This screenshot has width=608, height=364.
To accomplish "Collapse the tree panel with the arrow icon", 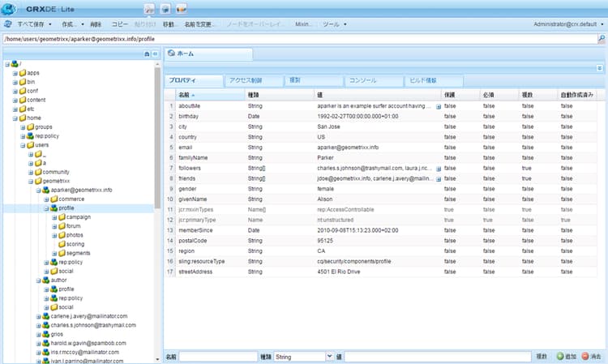I will (x=155, y=54).
